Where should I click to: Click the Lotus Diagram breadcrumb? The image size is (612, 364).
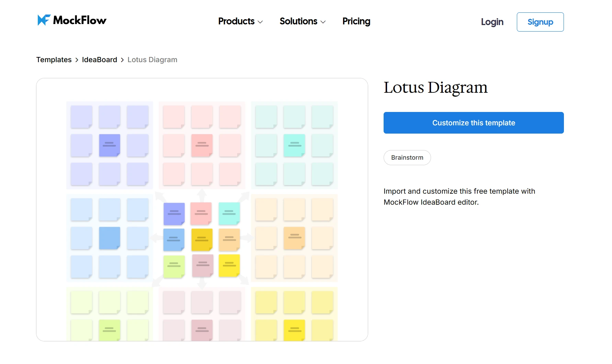[x=152, y=59]
